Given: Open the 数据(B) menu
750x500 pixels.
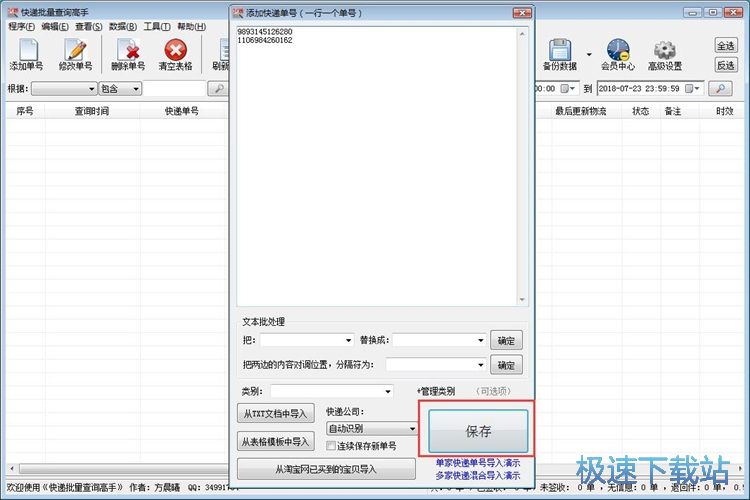Looking at the screenshot, I should click(123, 27).
